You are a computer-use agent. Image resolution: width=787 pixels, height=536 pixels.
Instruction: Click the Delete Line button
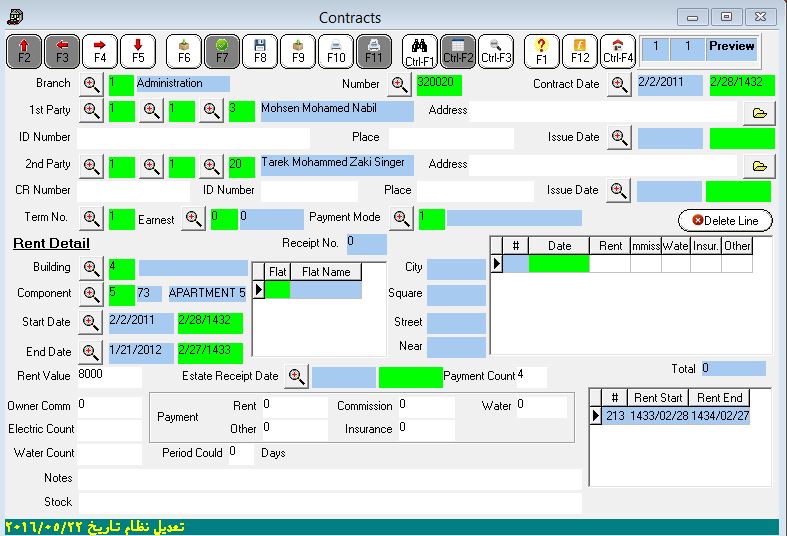click(x=725, y=221)
